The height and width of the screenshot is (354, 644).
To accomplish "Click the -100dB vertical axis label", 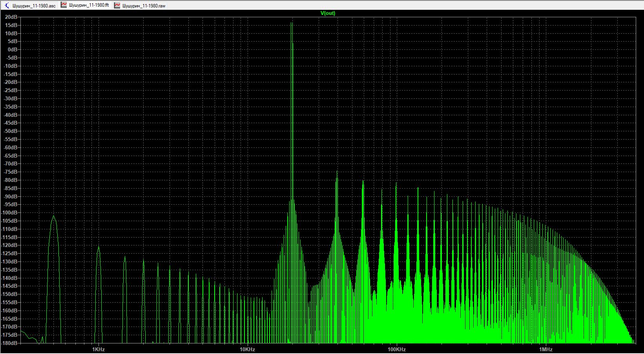I will coord(10,213).
